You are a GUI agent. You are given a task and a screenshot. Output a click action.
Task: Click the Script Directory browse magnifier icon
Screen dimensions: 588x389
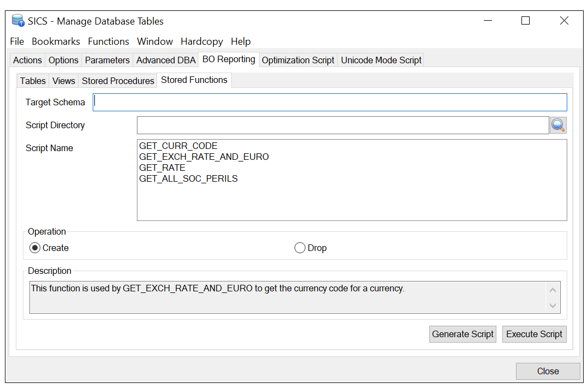coord(557,125)
